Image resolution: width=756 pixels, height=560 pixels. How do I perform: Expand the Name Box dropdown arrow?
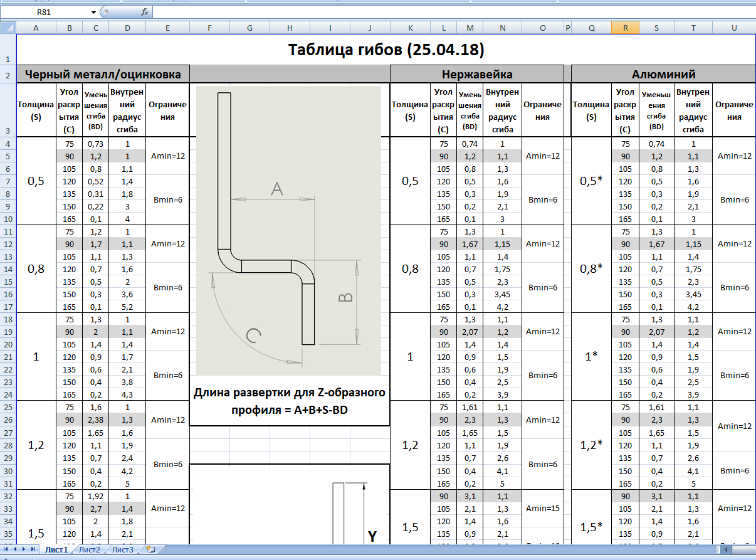[x=94, y=12]
